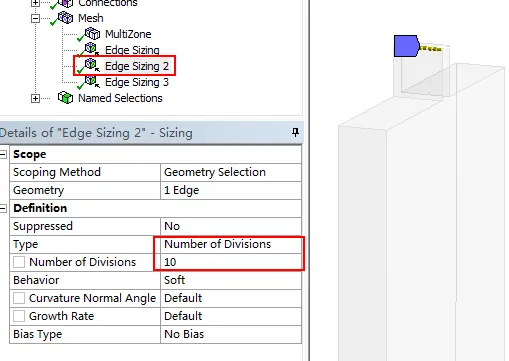Open the Type dropdown showing Number of Divisions
The width and height of the screenshot is (509, 361).
click(x=231, y=244)
